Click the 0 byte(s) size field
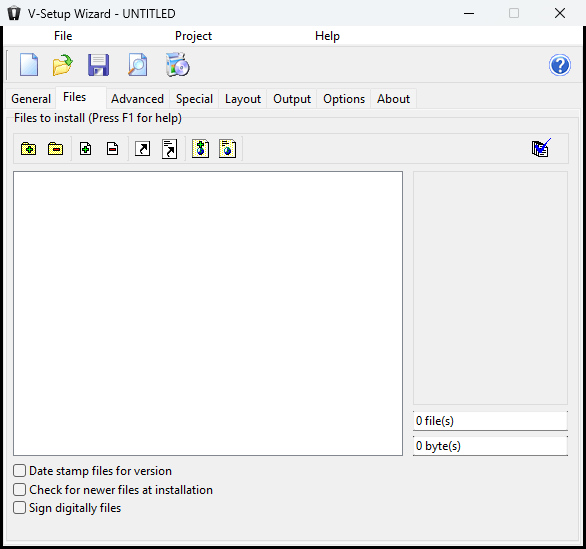The image size is (586, 549). (x=490, y=445)
